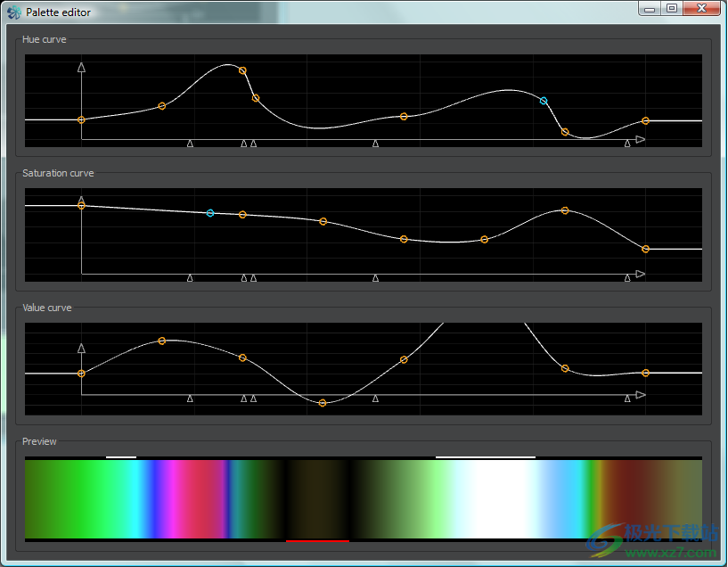This screenshot has height=567, width=728.
Task: Click the red underflow bar beneath the preview gradient
Action: click(317, 541)
